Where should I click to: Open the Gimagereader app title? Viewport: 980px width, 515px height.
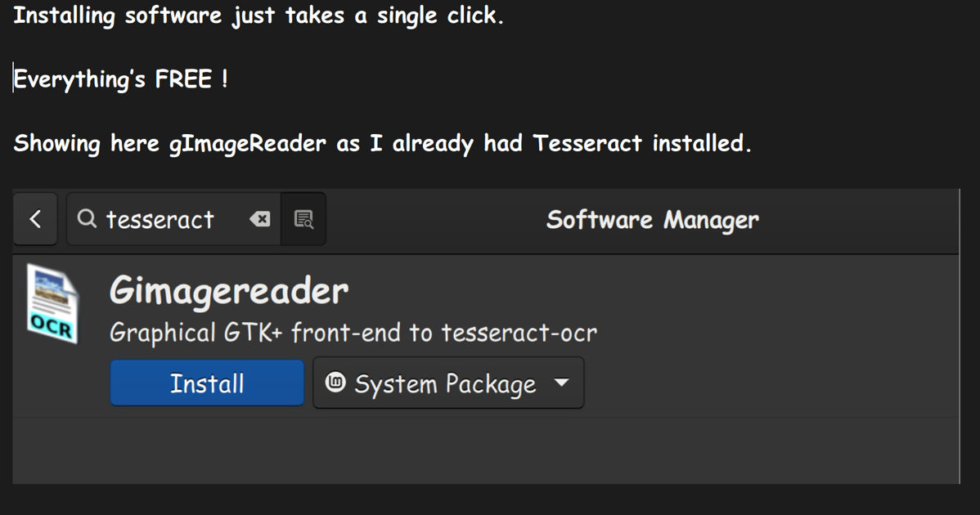point(229,290)
